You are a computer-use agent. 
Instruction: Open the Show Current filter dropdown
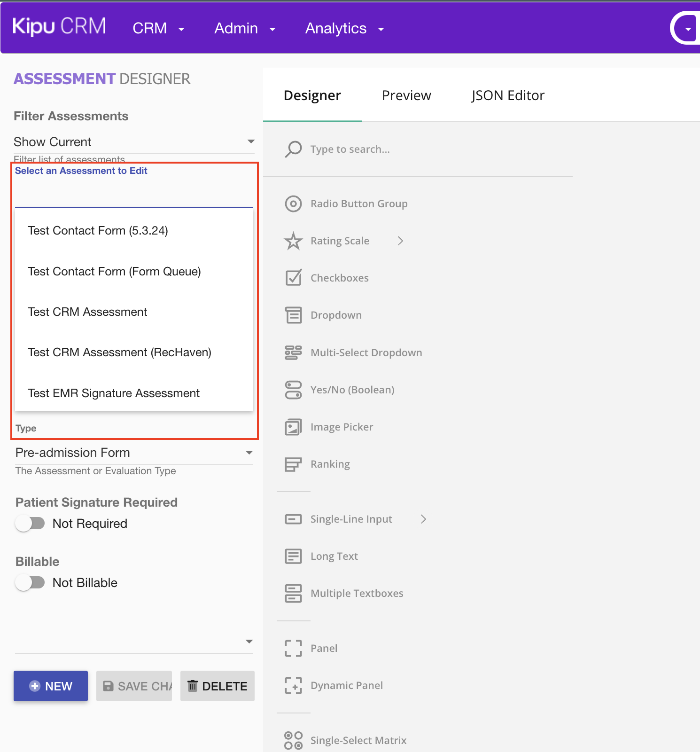pos(134,141)
